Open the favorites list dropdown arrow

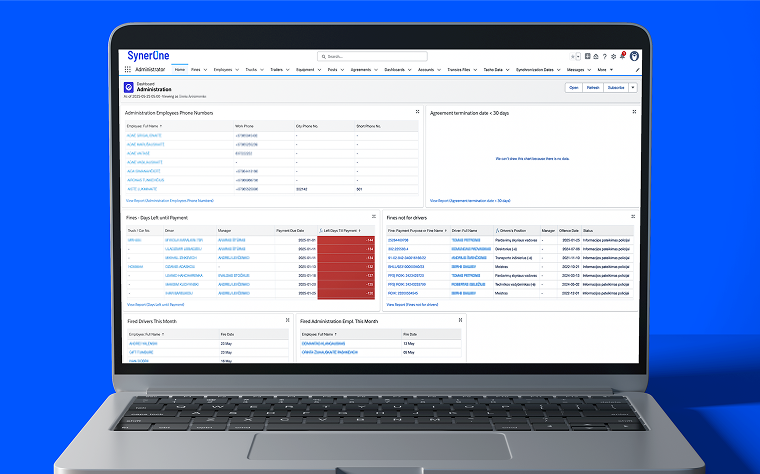578,57
